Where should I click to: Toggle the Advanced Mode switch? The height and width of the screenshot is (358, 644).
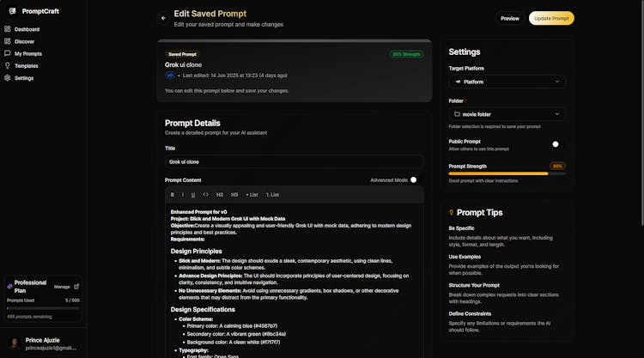click(414, 179)
